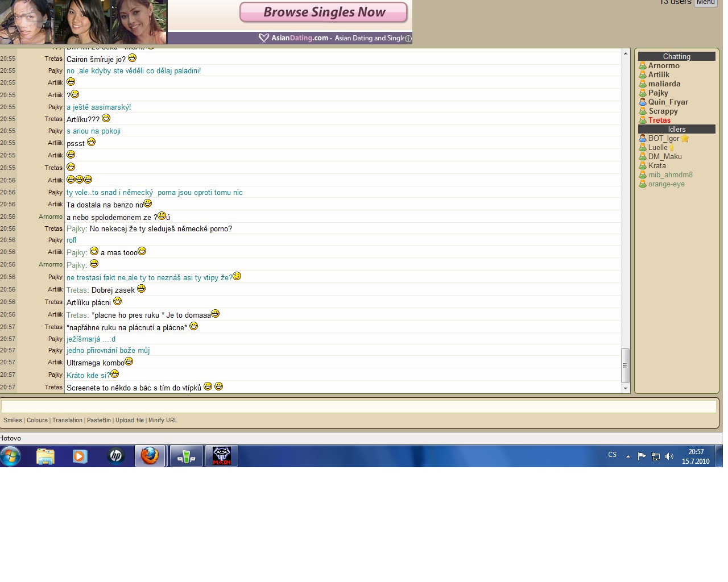The height and width of the screenshot is (582, 728).
Task: Click the volume speaker tray icon
Action: click(x=669, y=456)
